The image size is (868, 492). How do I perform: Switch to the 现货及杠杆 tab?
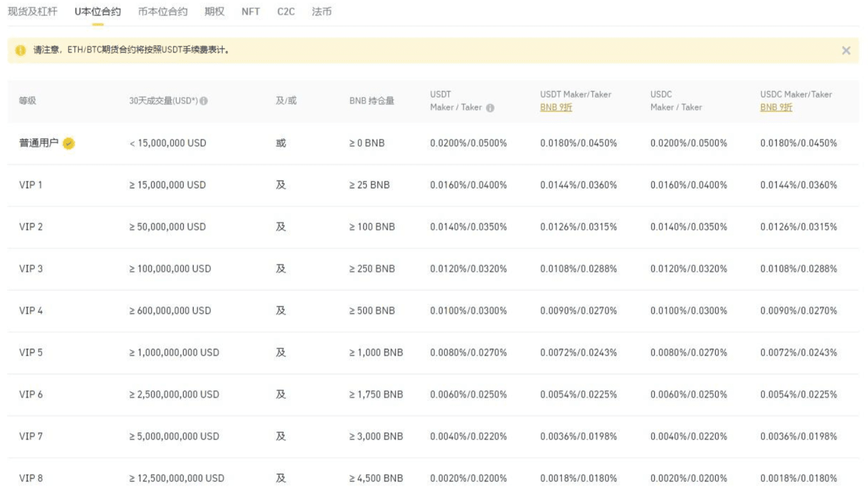(33, 12)
